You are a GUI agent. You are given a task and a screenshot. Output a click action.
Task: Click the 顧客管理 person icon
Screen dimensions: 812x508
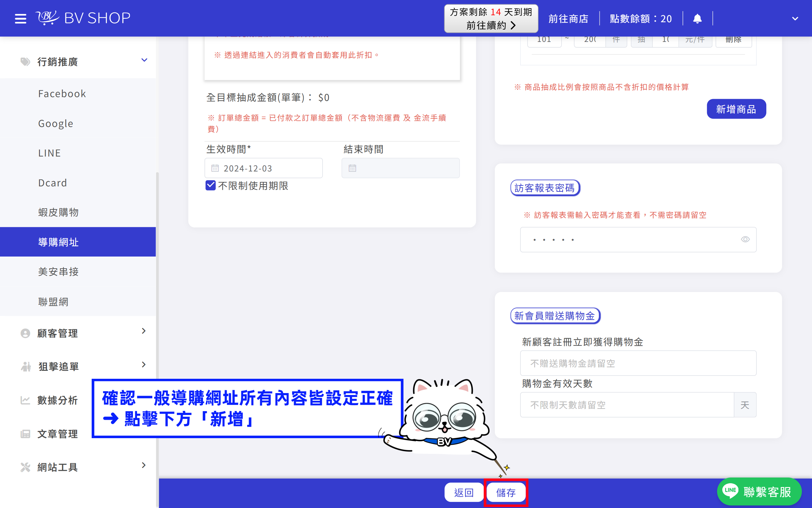coord(25,333)
